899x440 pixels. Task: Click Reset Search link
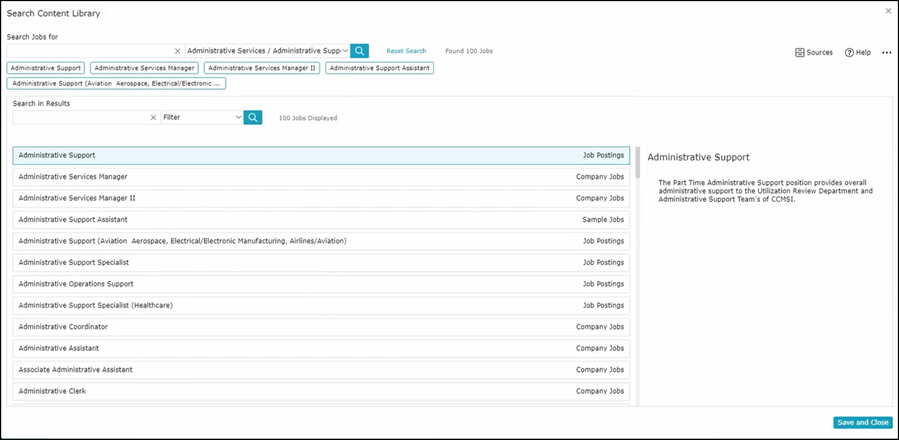pyautogui.click(x=406, y=51)
